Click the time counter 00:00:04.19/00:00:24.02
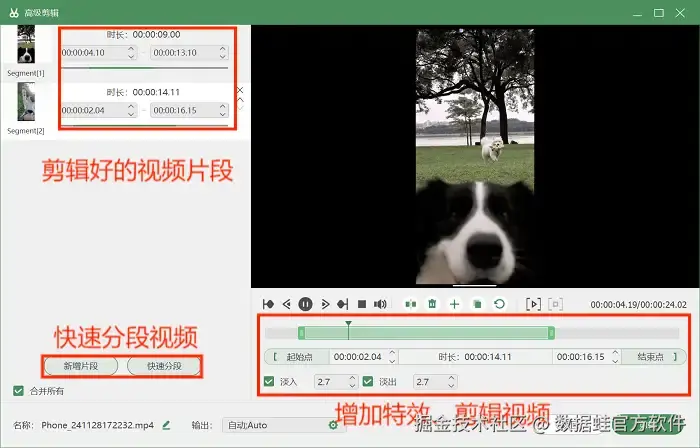This screenshot has width=700, height=448. coord(639,305)
